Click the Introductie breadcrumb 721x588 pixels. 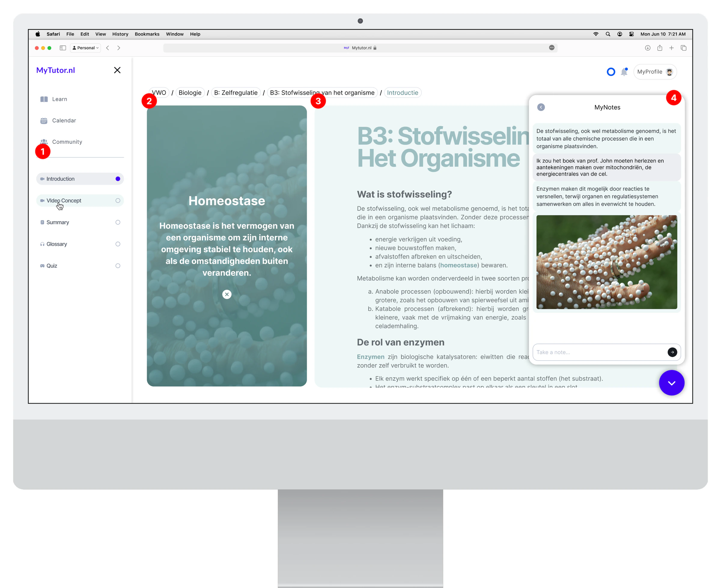click(403, 93)
